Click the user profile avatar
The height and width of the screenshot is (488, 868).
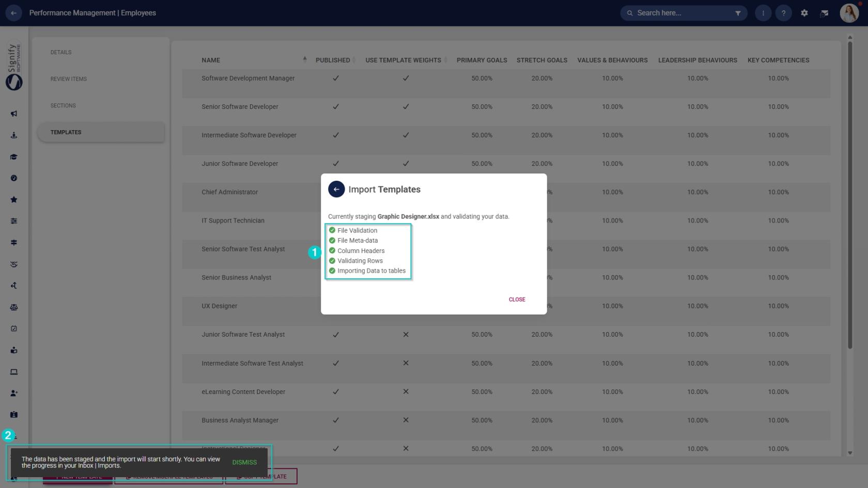tap(849, 13)
